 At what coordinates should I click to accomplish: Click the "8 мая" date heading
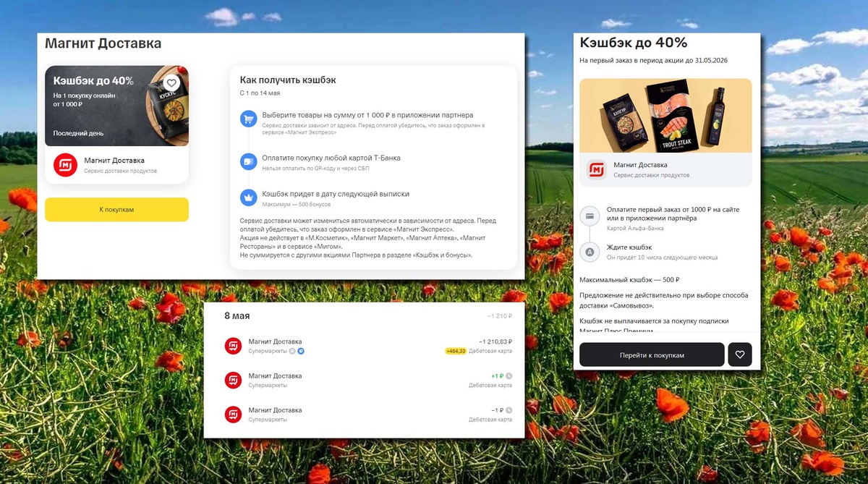point(237,316)
